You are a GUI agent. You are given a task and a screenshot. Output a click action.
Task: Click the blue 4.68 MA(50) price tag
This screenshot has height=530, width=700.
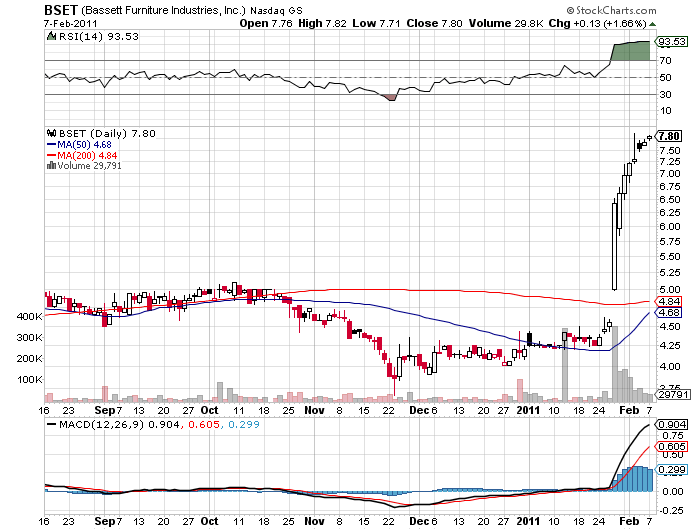(x=668, y=313)
